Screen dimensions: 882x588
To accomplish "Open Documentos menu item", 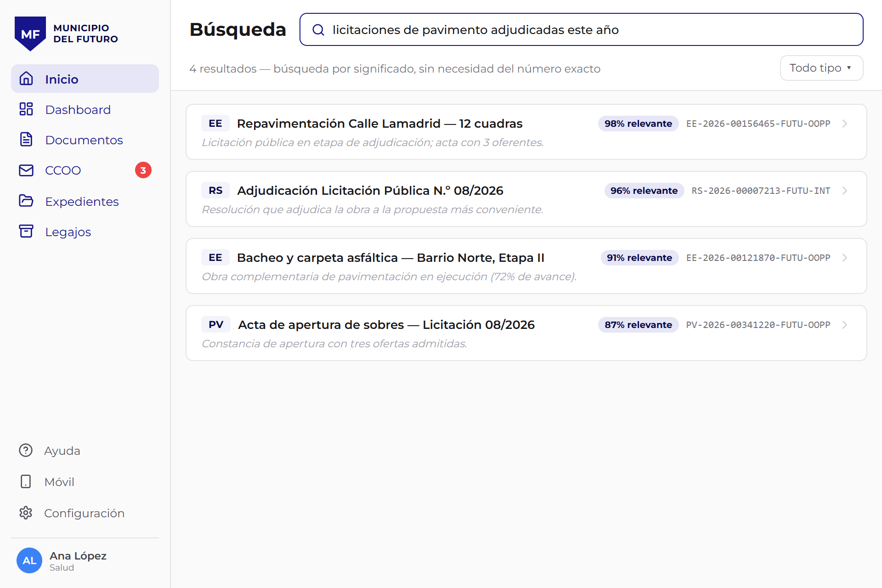I will point(85,140).
